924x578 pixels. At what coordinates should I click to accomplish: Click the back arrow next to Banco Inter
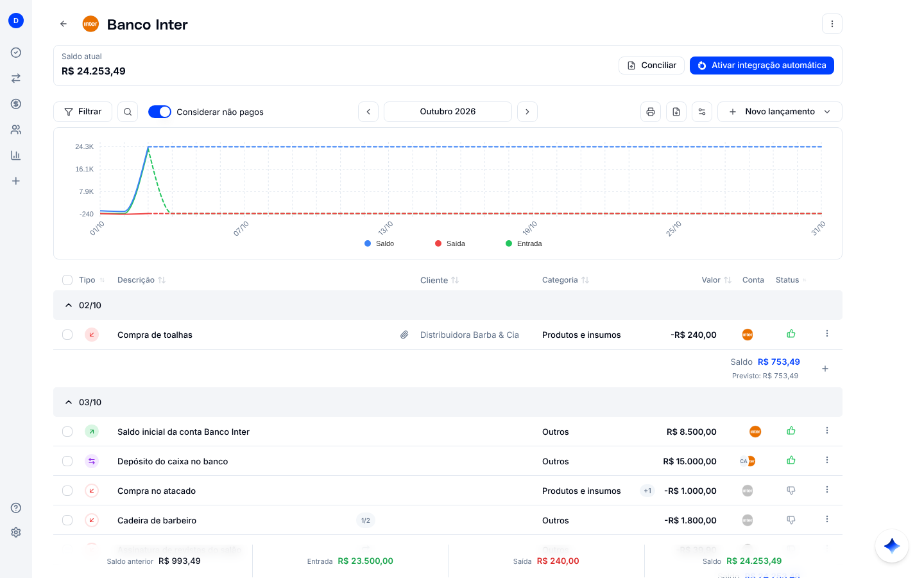(x=64, y=24)
